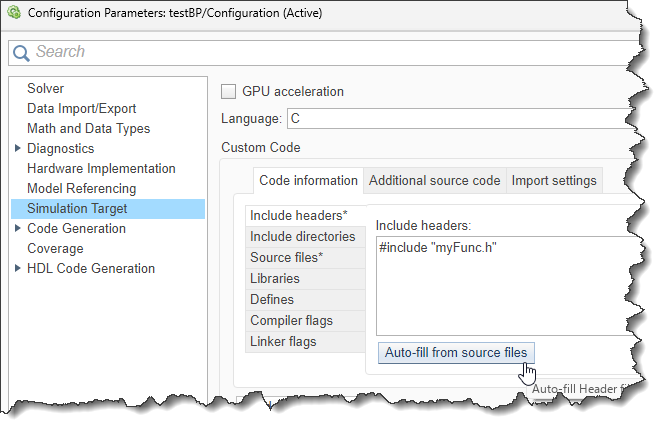Choose Source files* in the list
Image resolution: width=670 pixels, height=435 pixels.
tap(293, 258)
